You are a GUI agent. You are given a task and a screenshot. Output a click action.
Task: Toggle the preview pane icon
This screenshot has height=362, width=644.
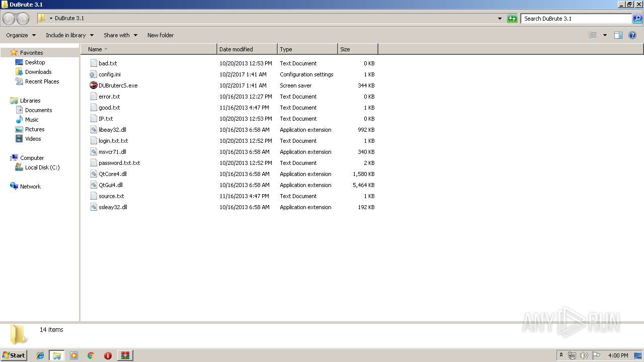tap(618, 35)
